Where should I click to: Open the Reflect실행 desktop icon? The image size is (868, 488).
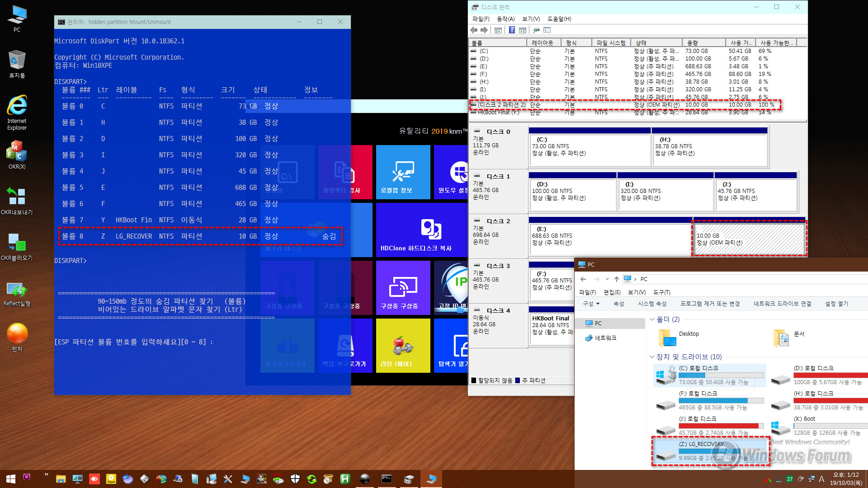[x=17, y=294]
